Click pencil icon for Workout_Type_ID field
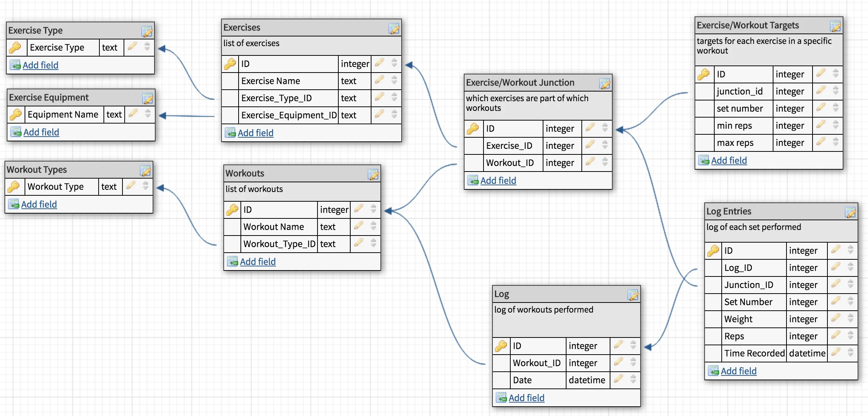The width and height of the screenshot is (868, 416). (358, 243)
